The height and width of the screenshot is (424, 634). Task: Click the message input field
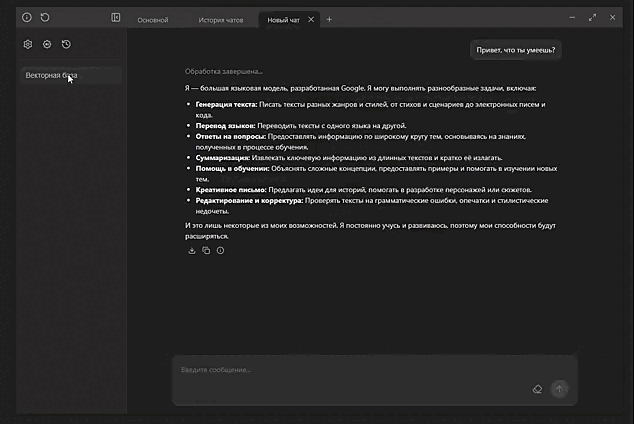[350, 370]
